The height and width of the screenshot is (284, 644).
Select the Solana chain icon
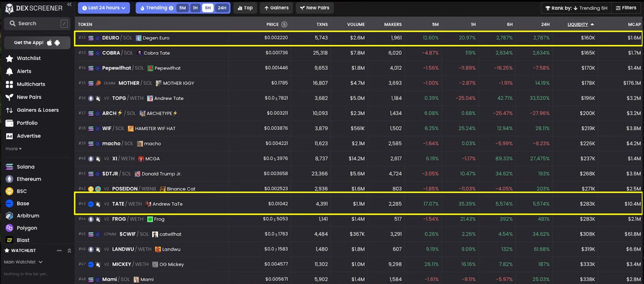point(9,167)
